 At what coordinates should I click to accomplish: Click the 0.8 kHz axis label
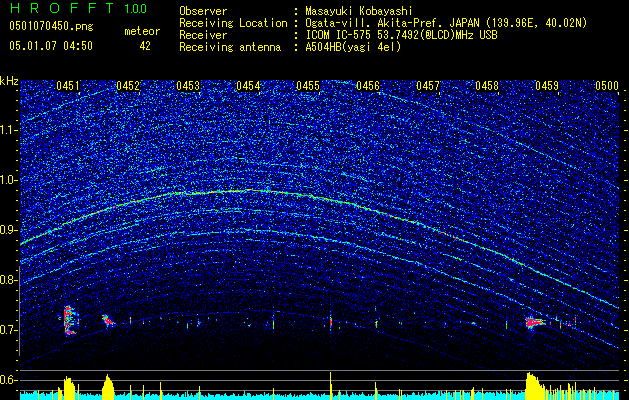(9, 280)
